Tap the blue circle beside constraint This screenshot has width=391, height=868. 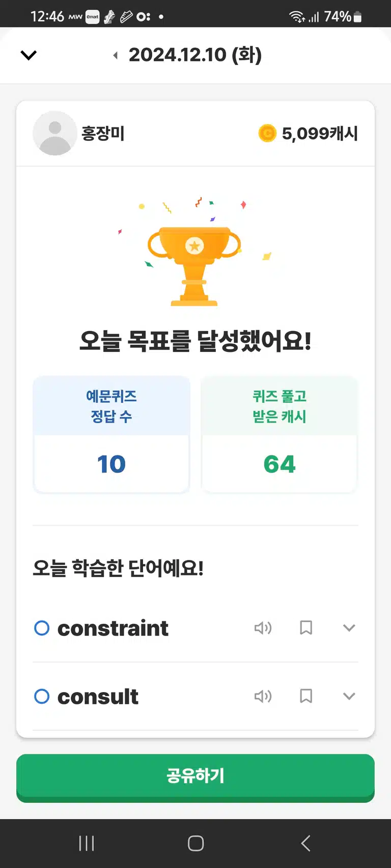coord(42,628)
